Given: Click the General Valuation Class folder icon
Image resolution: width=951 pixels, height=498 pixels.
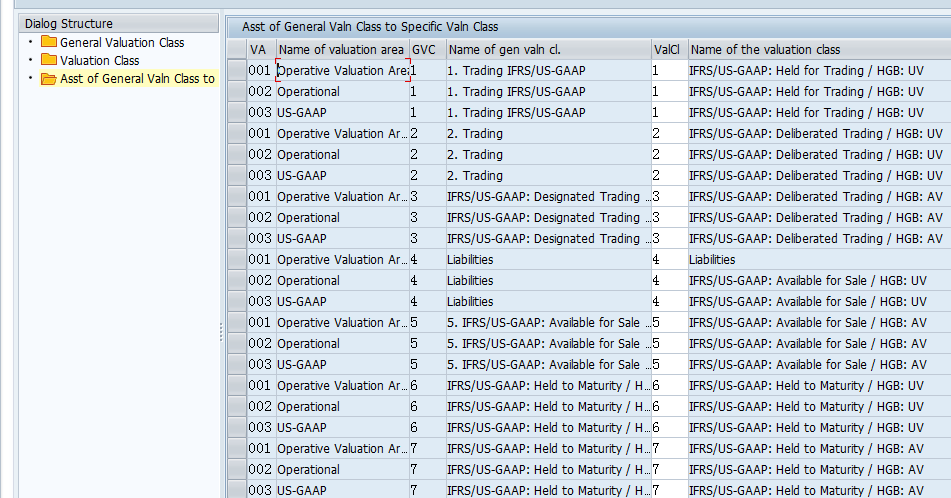Looking at the screenshot, I should [49, 42].
